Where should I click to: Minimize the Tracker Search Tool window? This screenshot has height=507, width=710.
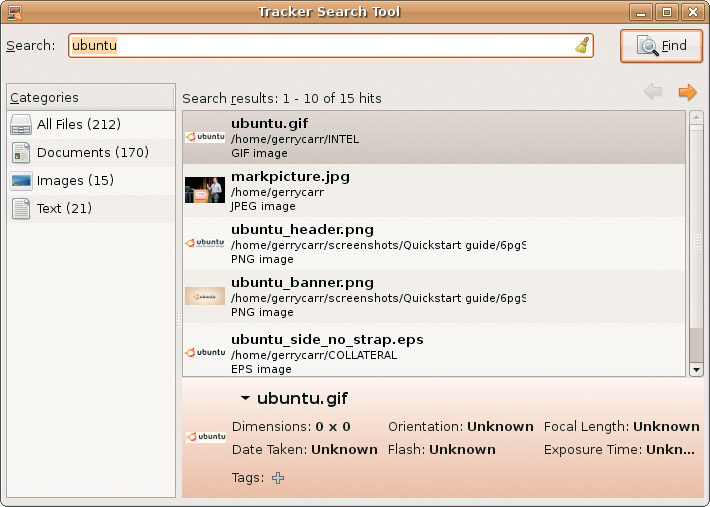click(x=641, y=12)
